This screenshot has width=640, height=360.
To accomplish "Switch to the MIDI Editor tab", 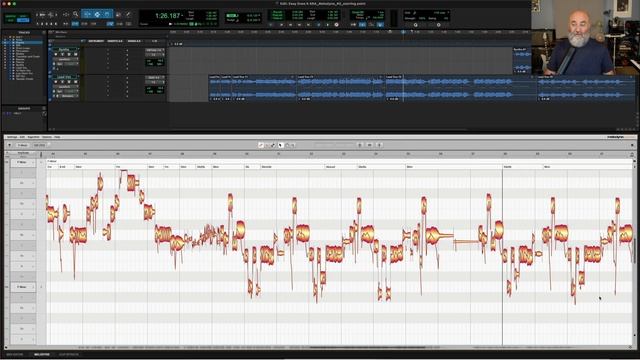I will click(15, 354).
